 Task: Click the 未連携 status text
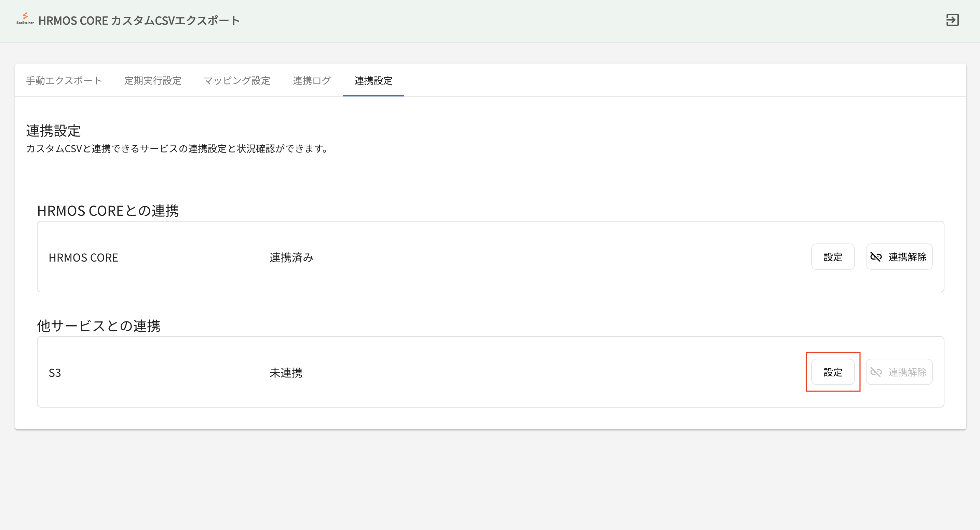pyautogui.click(x=286, y=373)
